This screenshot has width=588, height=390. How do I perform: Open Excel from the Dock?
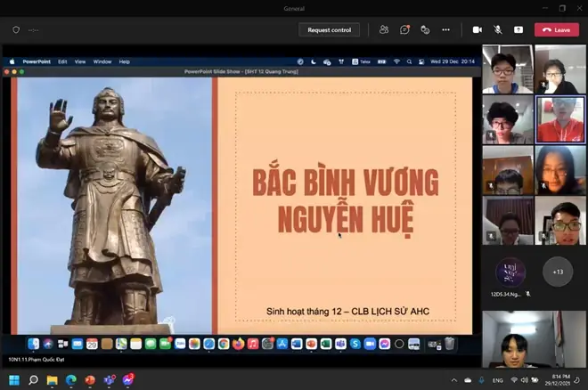click(326, 344)
